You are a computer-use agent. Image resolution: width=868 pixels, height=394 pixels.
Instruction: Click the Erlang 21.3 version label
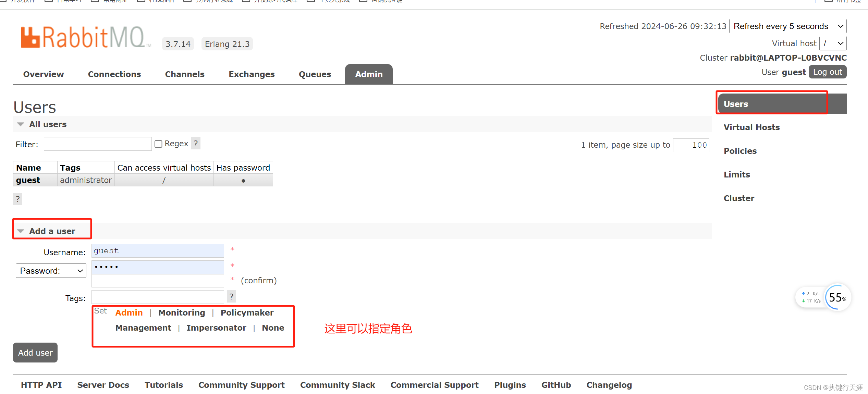click(227, 44)
